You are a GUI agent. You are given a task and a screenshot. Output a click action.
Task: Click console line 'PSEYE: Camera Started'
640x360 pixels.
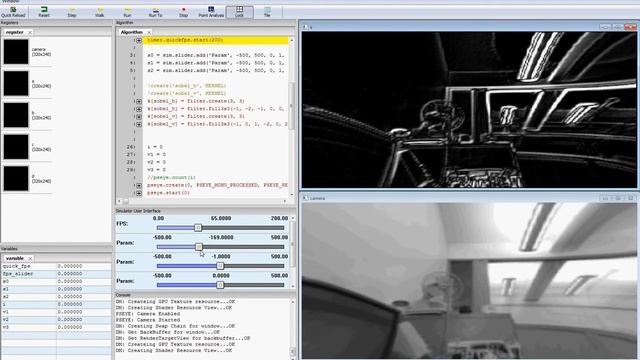(x=148, y=320)
